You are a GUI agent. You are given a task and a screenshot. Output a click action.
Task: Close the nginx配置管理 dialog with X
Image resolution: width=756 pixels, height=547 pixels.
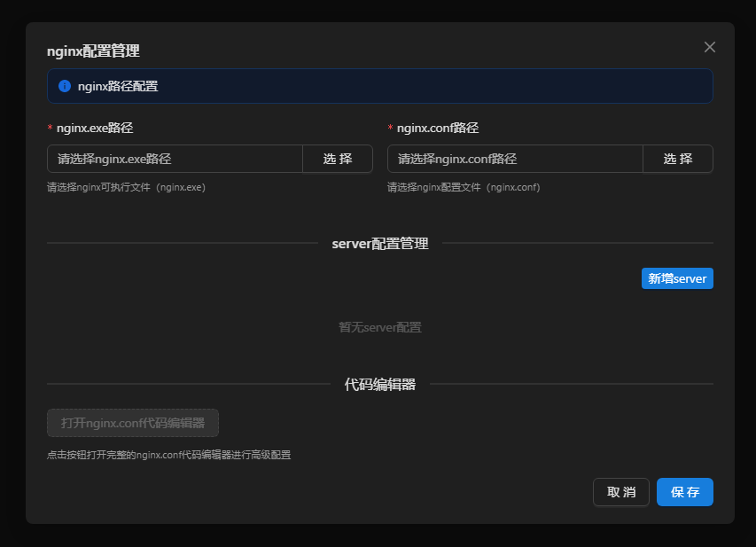coord(709,47)
